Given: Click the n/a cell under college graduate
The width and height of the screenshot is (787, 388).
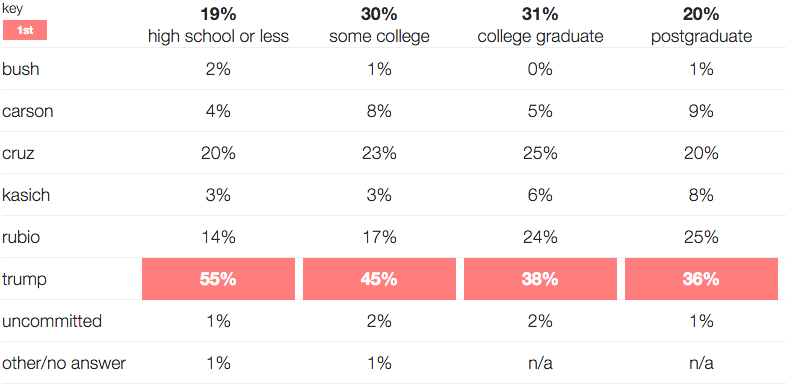Looking at the screenshot, I should (540, 363).
